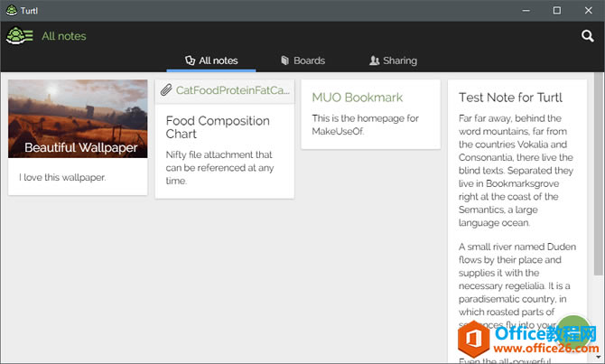
Task: Select the Food Composition Chart note title
Action: (x=218, y=127)
